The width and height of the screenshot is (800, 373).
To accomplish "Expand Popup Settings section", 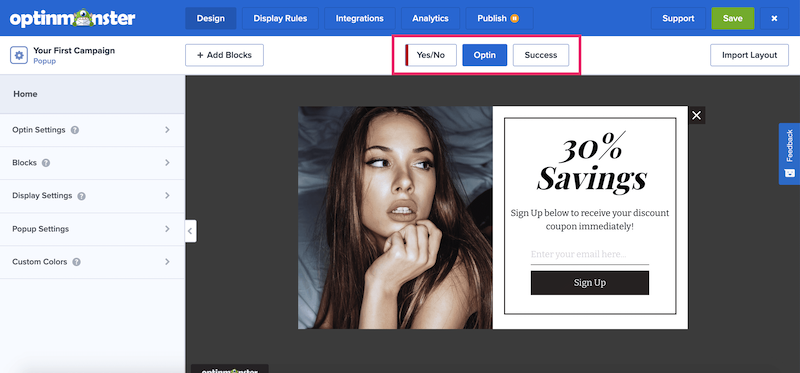I will click(92, 229).
